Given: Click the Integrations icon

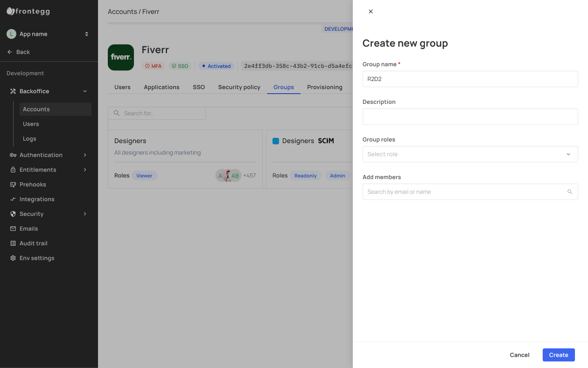Looking at the screenshot, I should click(13, 199).
